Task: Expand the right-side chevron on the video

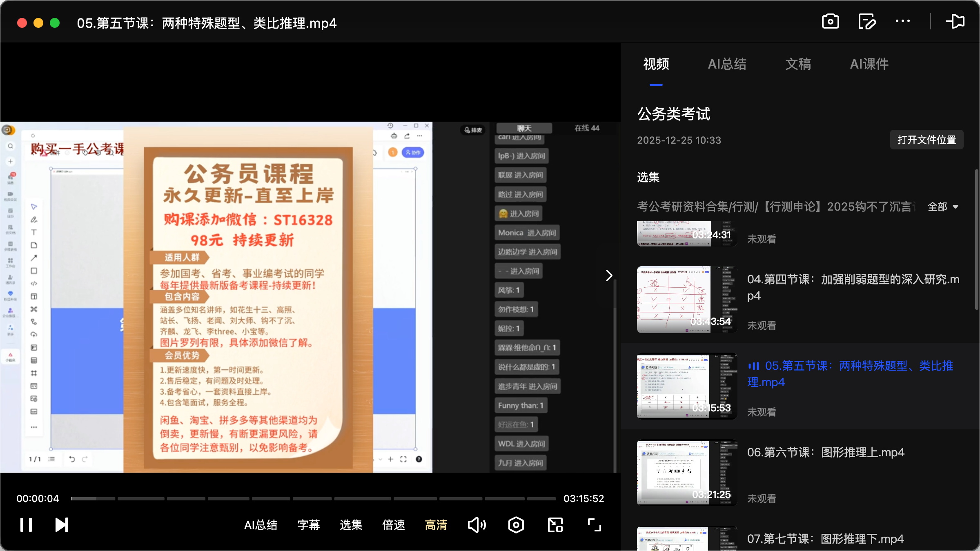Action: point(609,275)
